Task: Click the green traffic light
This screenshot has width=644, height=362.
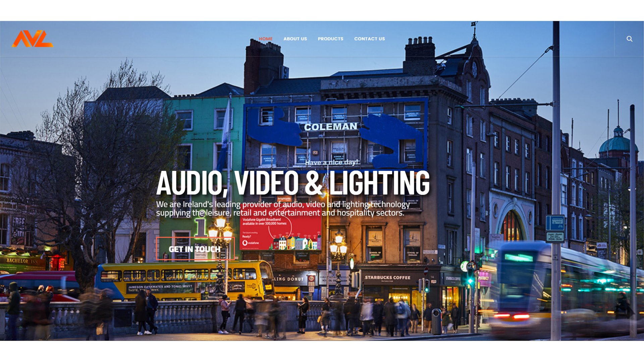Action: 471,281
